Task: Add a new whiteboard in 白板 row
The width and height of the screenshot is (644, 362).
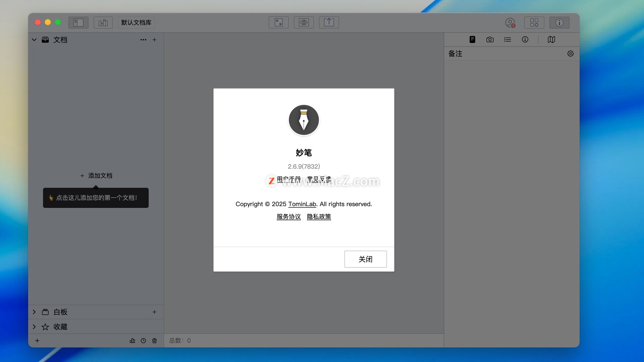Action: coord(154,312)
